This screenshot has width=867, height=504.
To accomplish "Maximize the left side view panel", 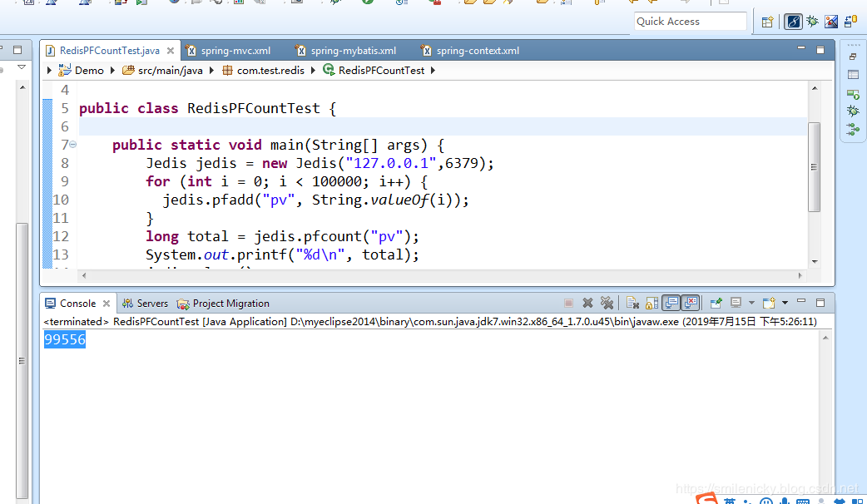I will [17, 50].
